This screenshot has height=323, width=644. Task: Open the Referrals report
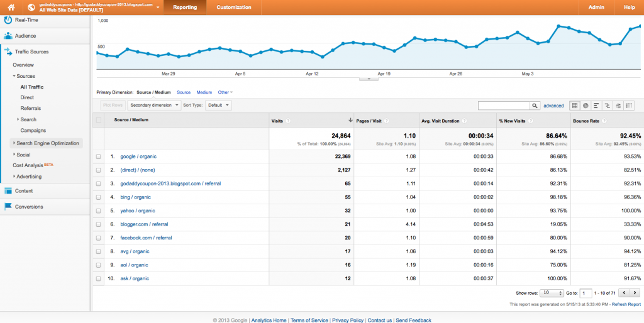tap(30, 108)
